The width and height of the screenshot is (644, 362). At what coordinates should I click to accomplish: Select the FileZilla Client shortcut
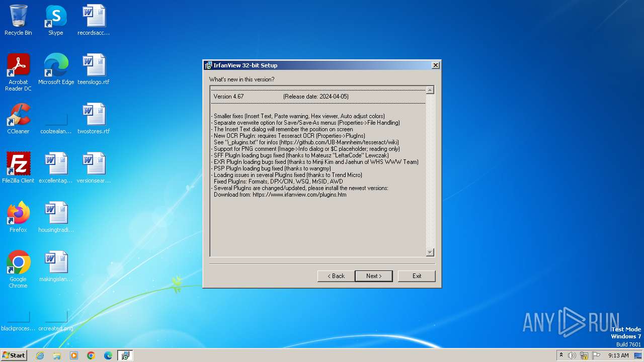[18, 168]
